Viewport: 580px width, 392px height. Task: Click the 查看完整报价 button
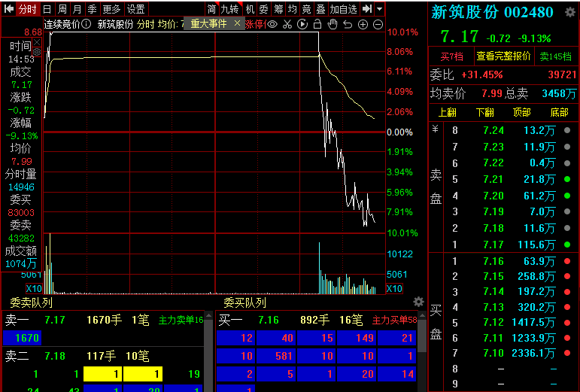coord(504,56)
